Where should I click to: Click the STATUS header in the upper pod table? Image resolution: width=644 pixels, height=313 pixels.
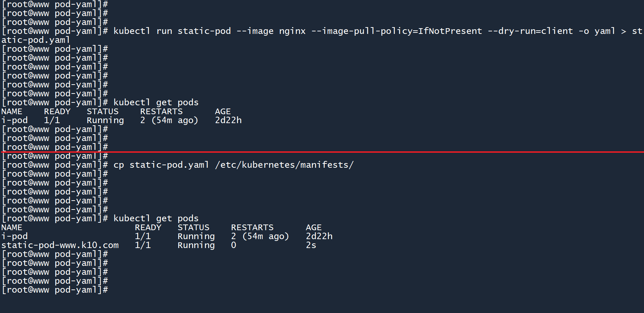102,112
